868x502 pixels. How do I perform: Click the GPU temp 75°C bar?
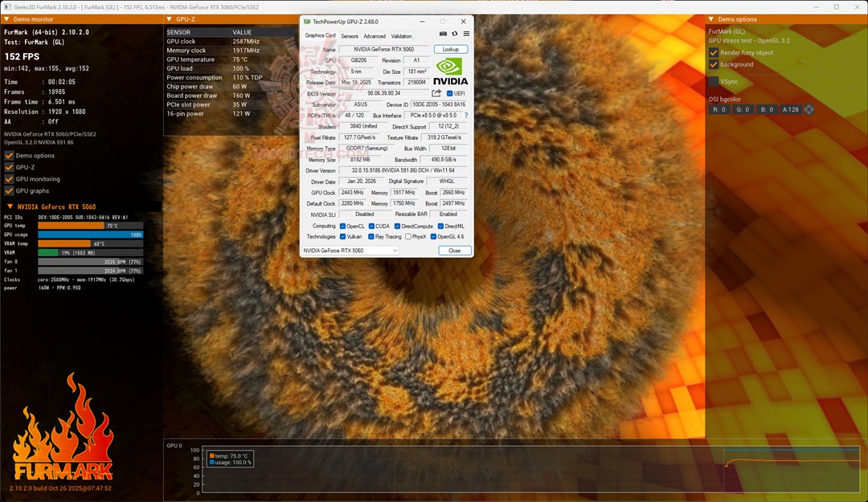[x=90, y=226]
